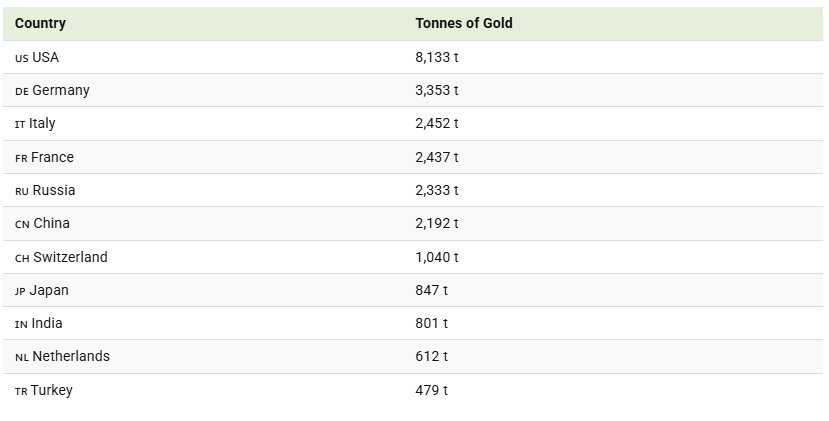Click the 2,437 t France value
This screenshot has height=421, width=829.
click(437, 158)
